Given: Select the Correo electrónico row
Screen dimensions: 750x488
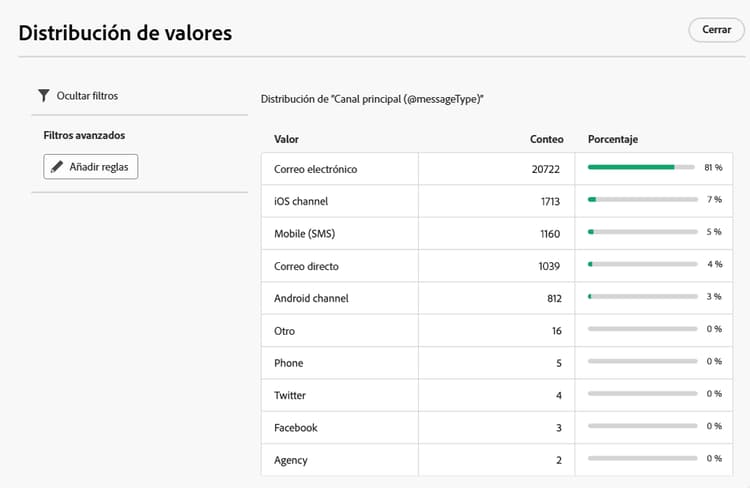Looking at the screenshot, I should [x=315, y=169].
